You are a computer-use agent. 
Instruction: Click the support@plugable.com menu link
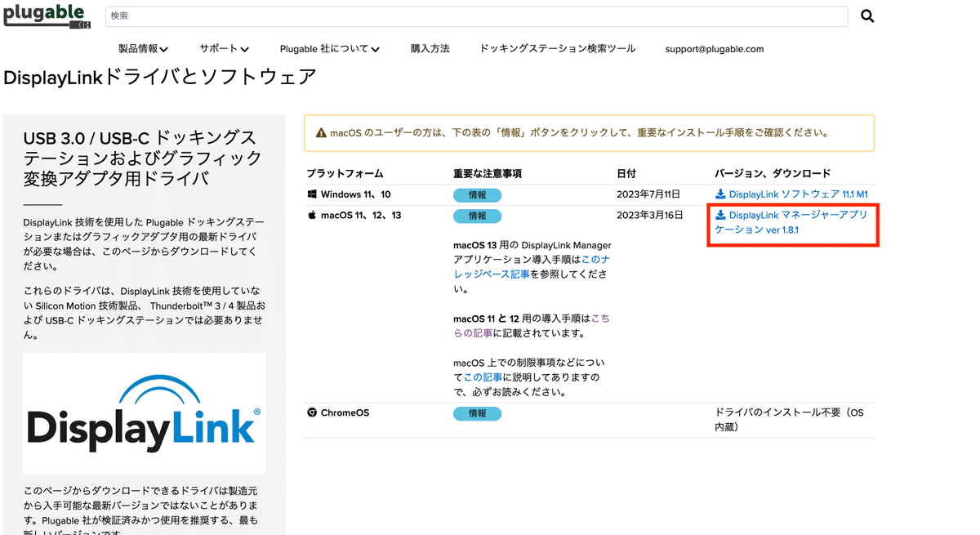(715, 49)
